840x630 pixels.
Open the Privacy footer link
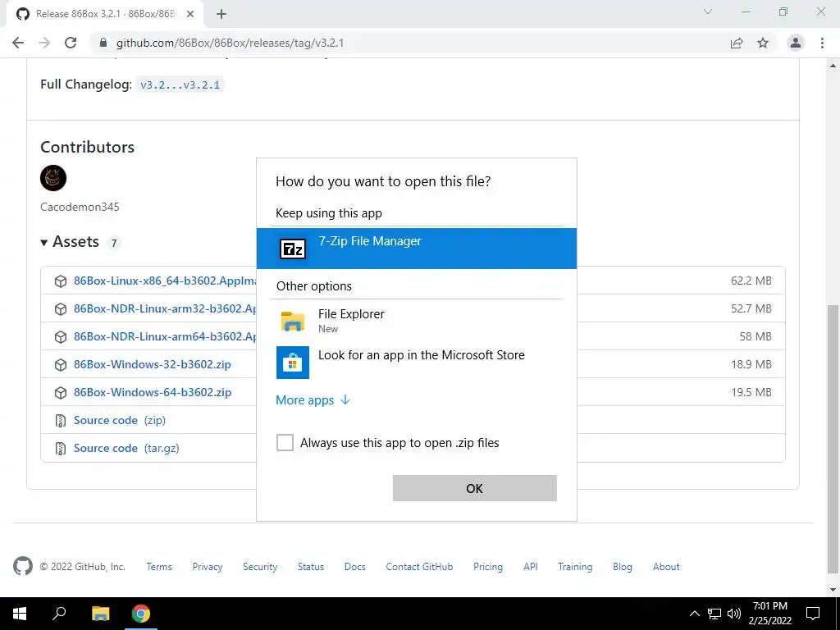click(x=208, y=566)
